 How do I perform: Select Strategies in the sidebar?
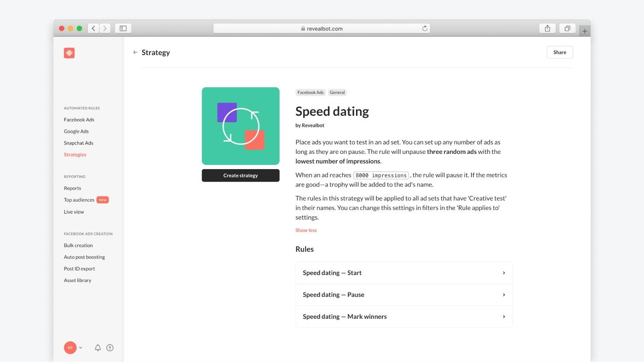tap(75, 155)
